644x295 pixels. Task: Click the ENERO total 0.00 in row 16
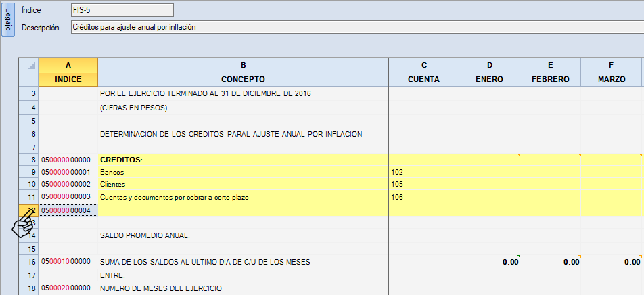[x=489, y=262]
